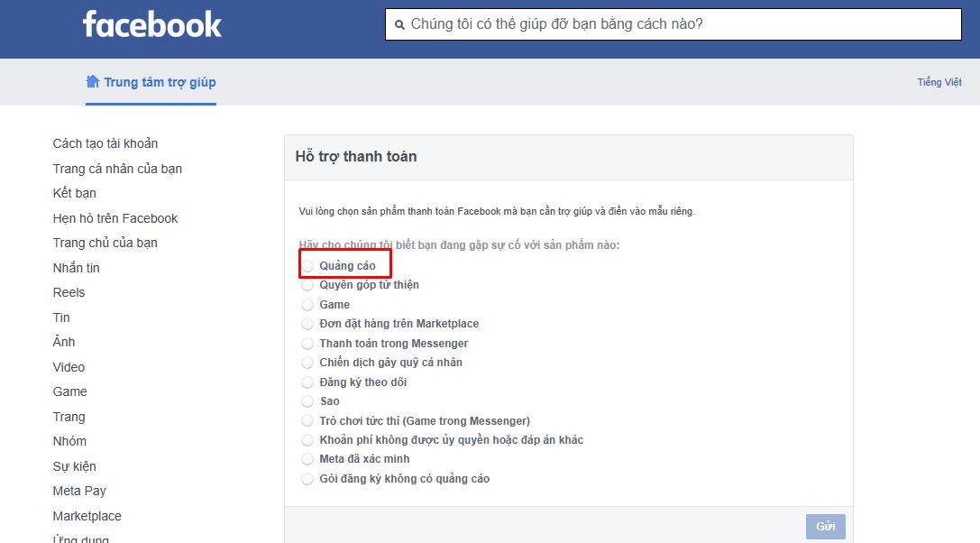Image resolution: width=980 pixels, height=543 pixels.
Task: Select Chiến dịch gây quỹ cá nhân option
Action: [x=307, y=363]
